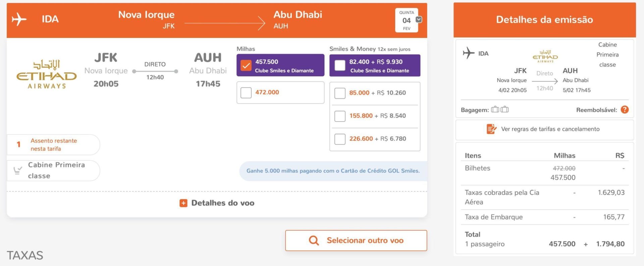Click the airplane icon beside IDA header
The width and height of the screenshot is (644, 266).
[19, 19]
